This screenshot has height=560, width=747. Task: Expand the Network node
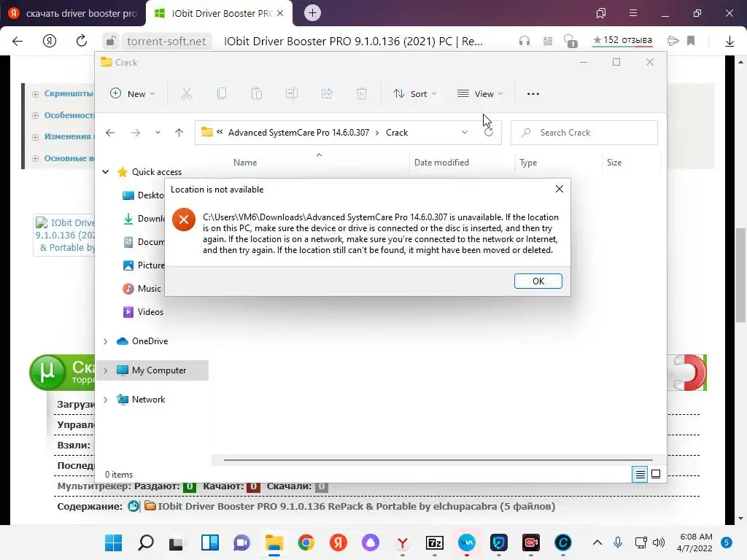(x=105, y=400)
